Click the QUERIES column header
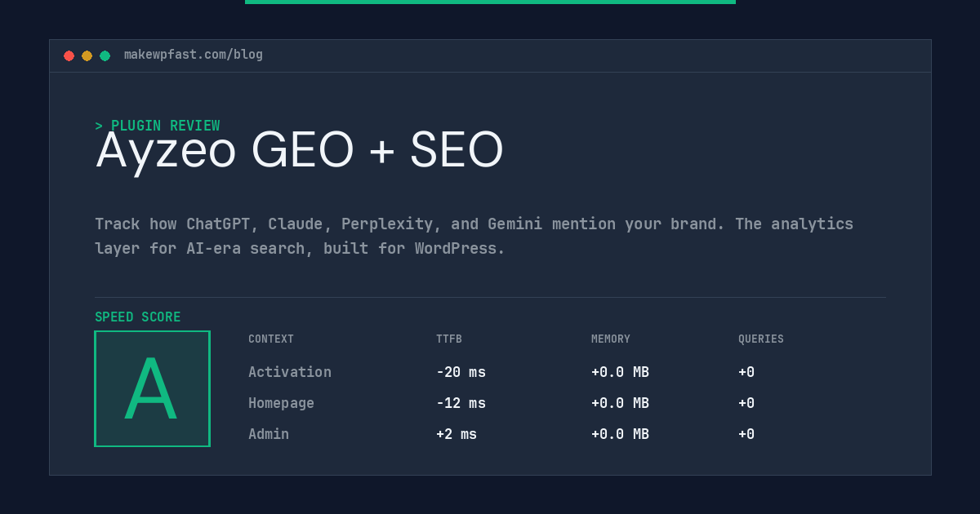Viewport: 980px width, 514px height. [761, 339]
